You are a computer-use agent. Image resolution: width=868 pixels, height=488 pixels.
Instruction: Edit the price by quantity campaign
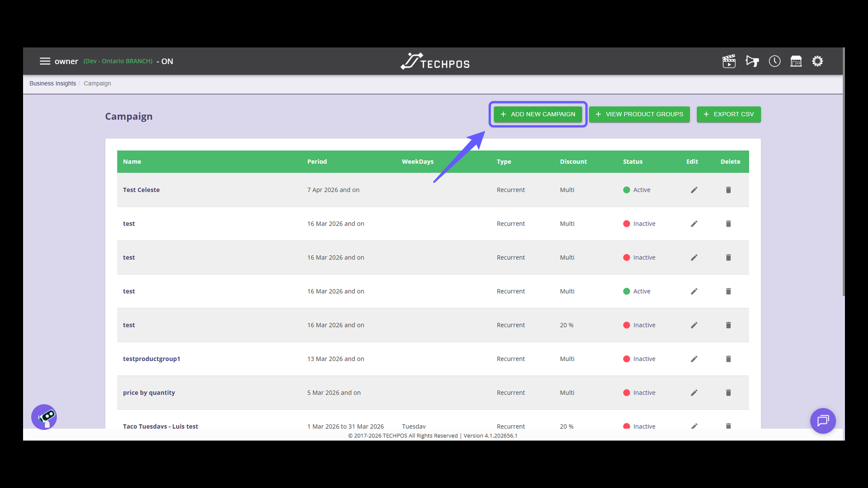[x=694, y=393]
